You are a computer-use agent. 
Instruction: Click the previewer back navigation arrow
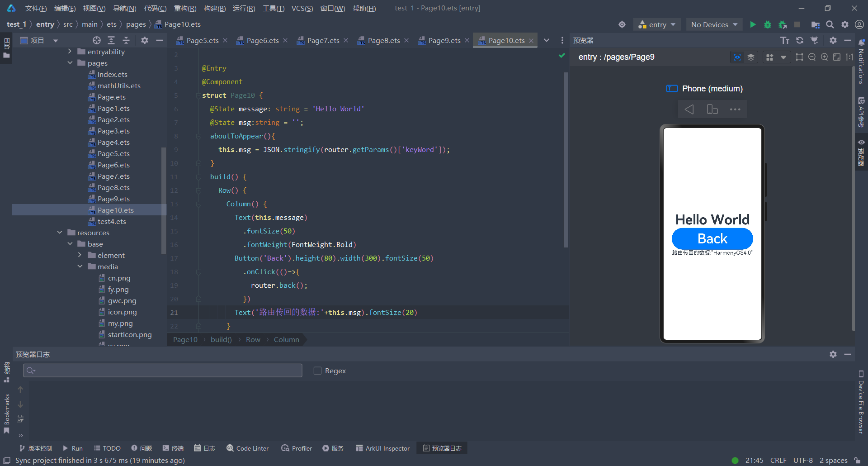click(689, 109)
